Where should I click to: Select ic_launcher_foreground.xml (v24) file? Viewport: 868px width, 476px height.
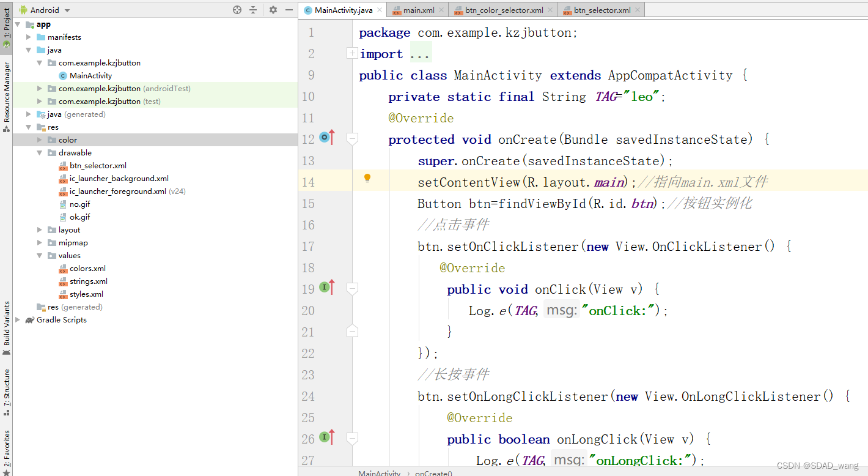127,192
